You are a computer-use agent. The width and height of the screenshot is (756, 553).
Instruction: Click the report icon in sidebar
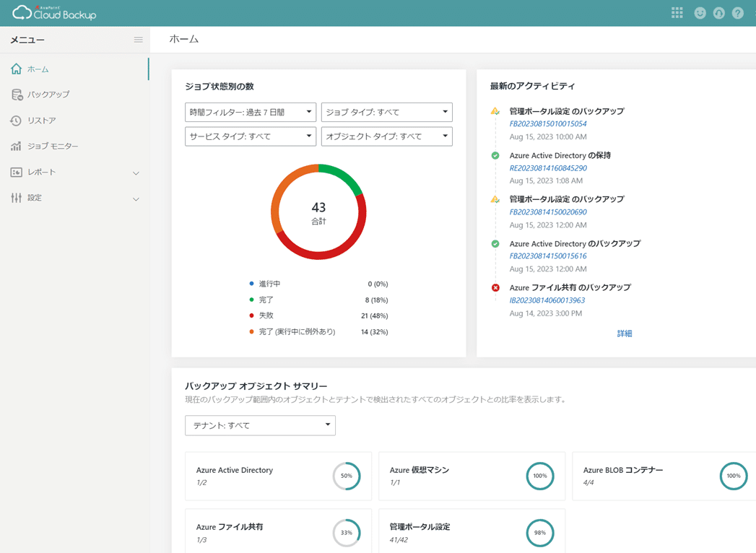[17, 172]
